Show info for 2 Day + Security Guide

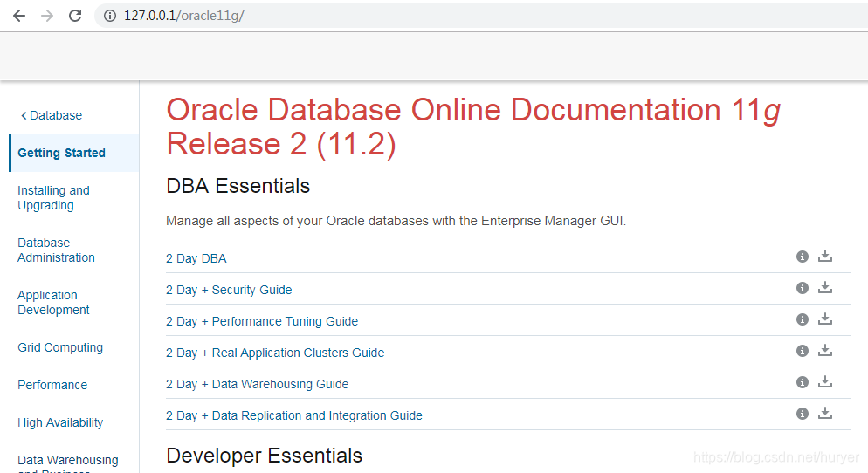pos(803,288)
